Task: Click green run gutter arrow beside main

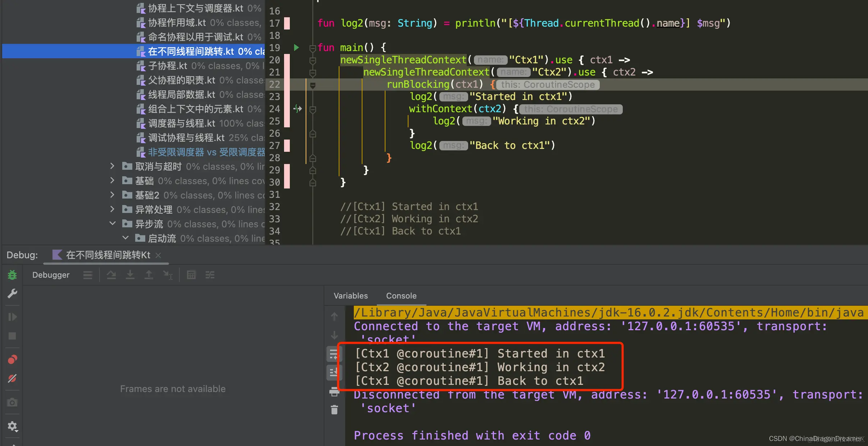Action: 296,47
